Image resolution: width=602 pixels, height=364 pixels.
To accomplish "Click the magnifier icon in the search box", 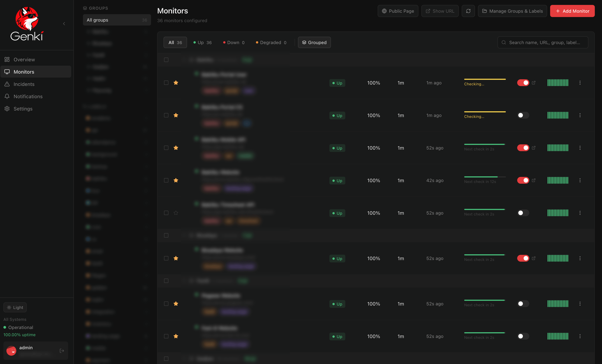I will click(x=504, y=43).
